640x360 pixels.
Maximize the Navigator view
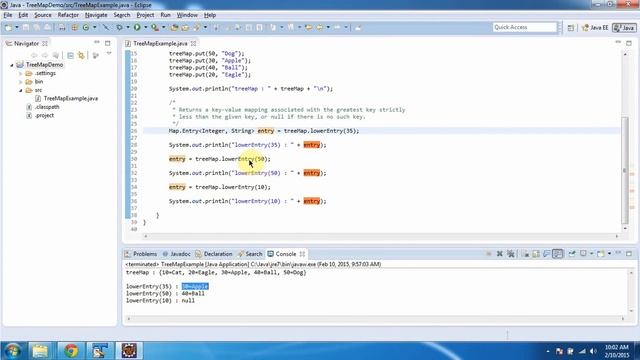108,43
